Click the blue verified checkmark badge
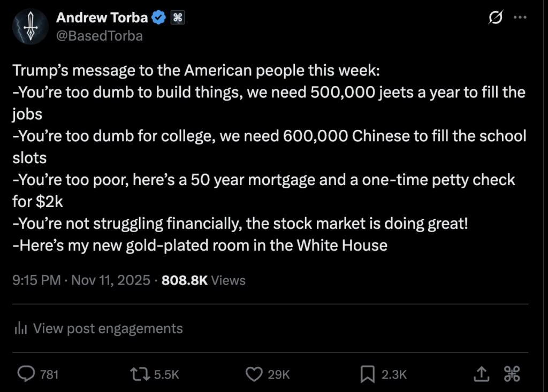The width and height of the screenshot is (548, 392). pos(158,18)
